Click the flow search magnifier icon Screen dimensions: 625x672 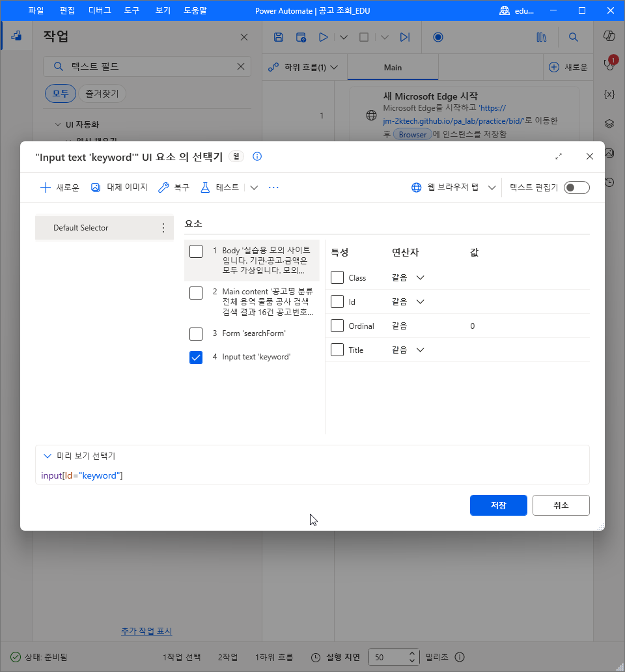click(x=573, y=37)
